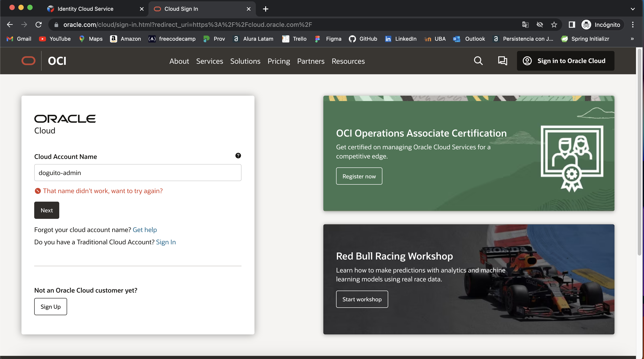Open the Maps bookmark
Image resolution: width=644 pixels, height=359 pixels.
tap(91, 39)
